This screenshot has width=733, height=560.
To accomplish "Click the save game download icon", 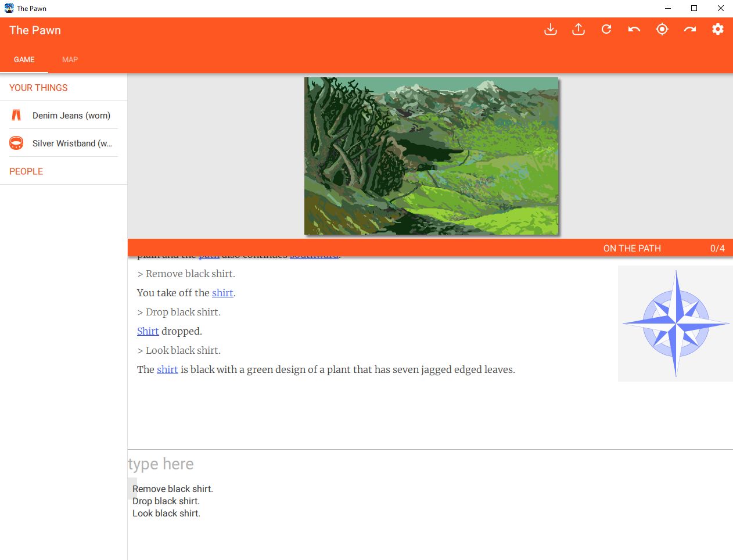I will 551,30.
